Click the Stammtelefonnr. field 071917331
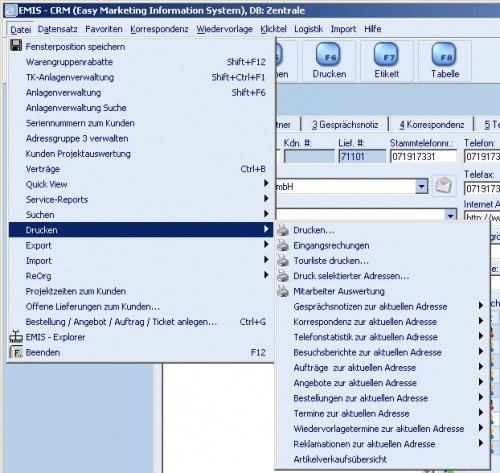500x473 pixels. click(x=423, y=156)
